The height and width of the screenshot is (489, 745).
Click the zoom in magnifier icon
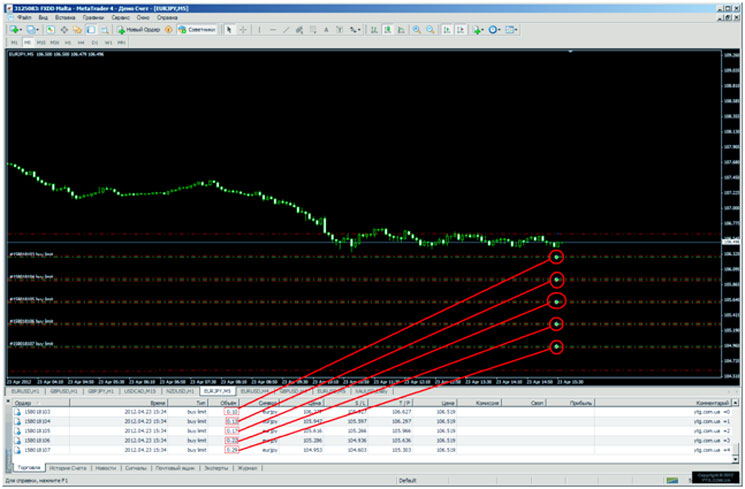click(x=417, y=30)
